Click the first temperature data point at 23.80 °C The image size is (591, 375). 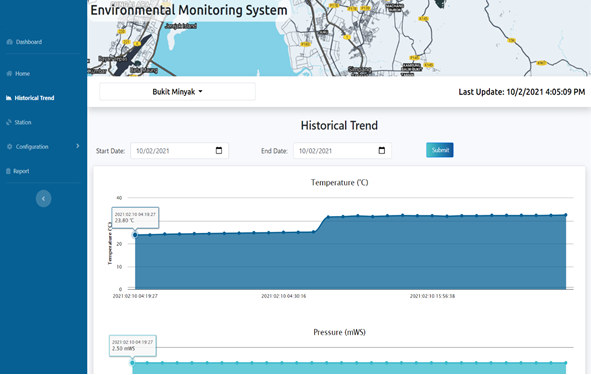pyautogui.click(x=135, y=235)
